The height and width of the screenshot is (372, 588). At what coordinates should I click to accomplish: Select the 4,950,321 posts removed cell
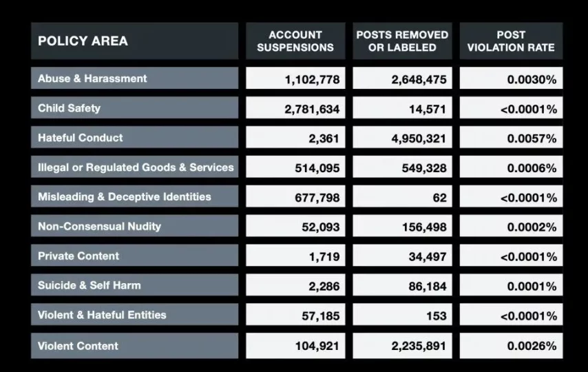pos(403,138)
